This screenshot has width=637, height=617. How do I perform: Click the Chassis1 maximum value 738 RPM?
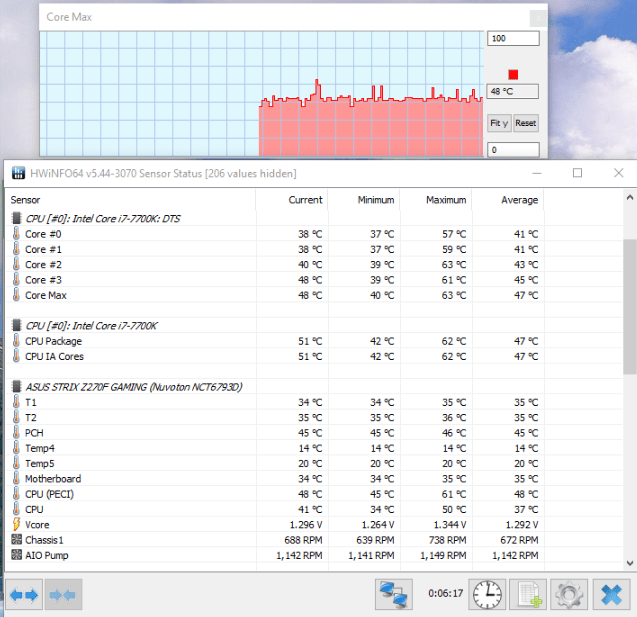[447, 540]
